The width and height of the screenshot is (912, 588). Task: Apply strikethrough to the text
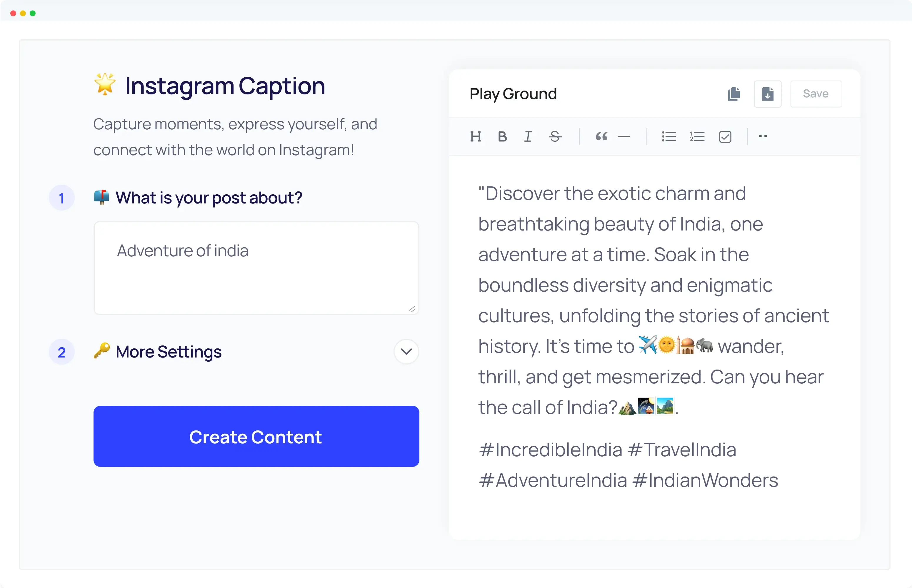tap(555, 136)
